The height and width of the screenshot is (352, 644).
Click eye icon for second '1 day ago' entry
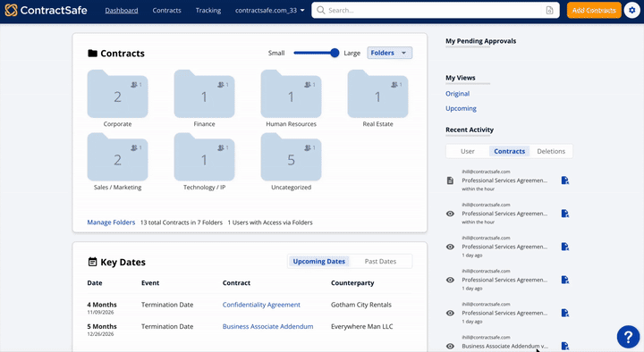450,281
